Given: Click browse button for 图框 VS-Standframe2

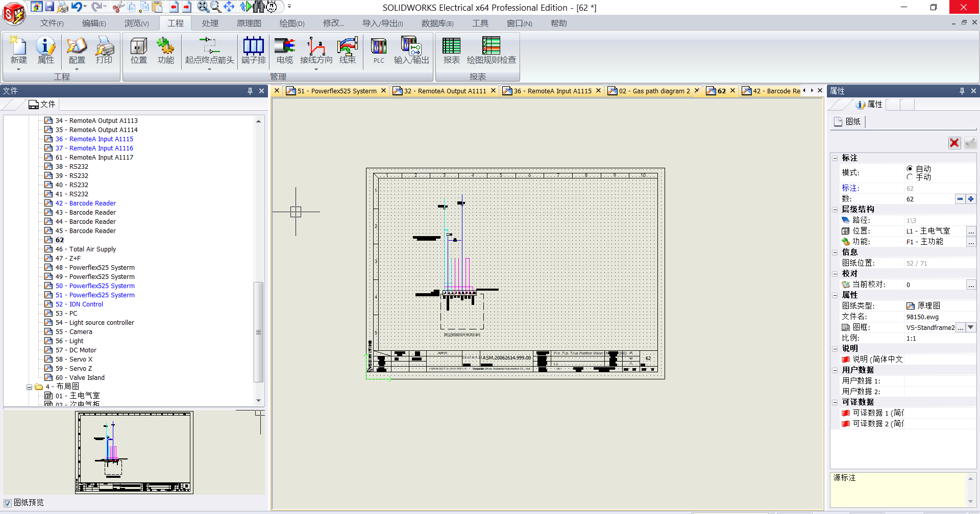Looking at the screenshot, I should [x=961, y=327].
